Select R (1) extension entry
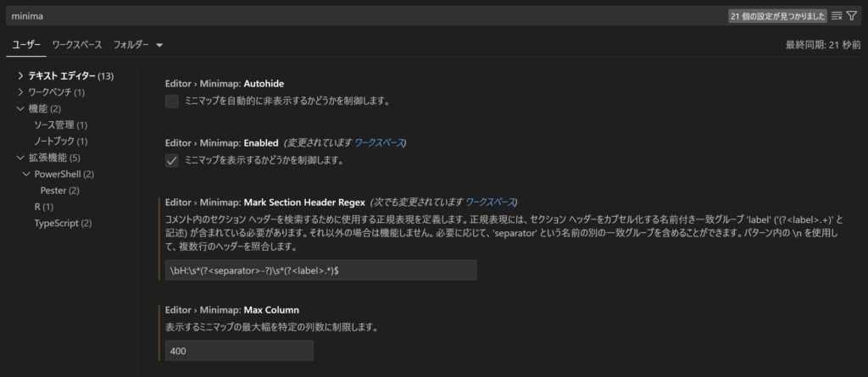Screen dimensions: 868x377 tap(44, 207)
